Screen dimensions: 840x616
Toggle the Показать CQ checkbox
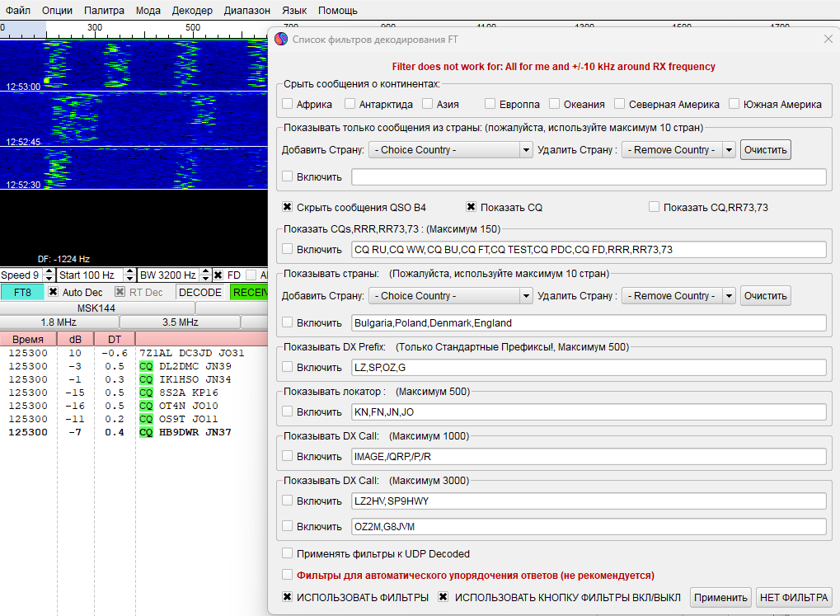point(472,207)
